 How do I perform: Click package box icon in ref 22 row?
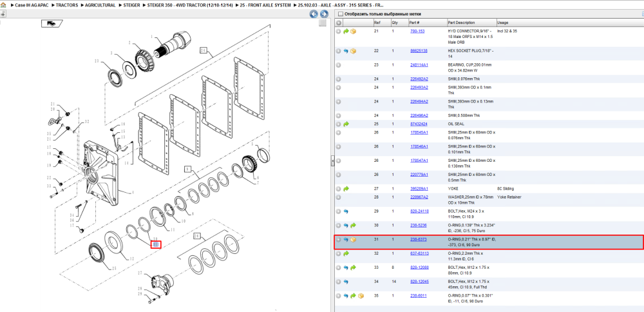[x=353, y=51]
